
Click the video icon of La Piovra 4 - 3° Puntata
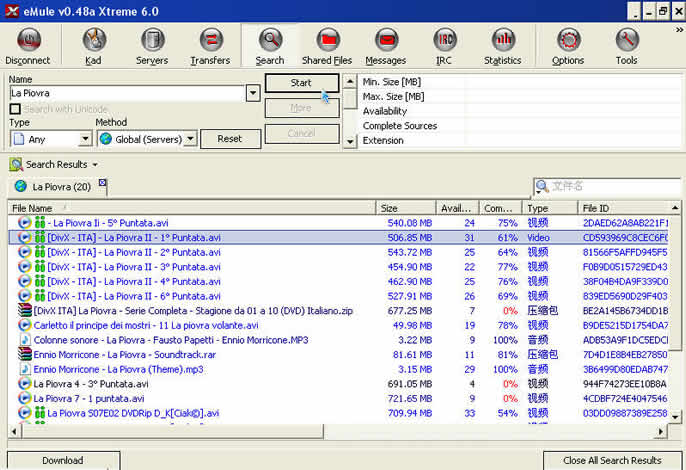pyautogui.click(x=25, y=384)
